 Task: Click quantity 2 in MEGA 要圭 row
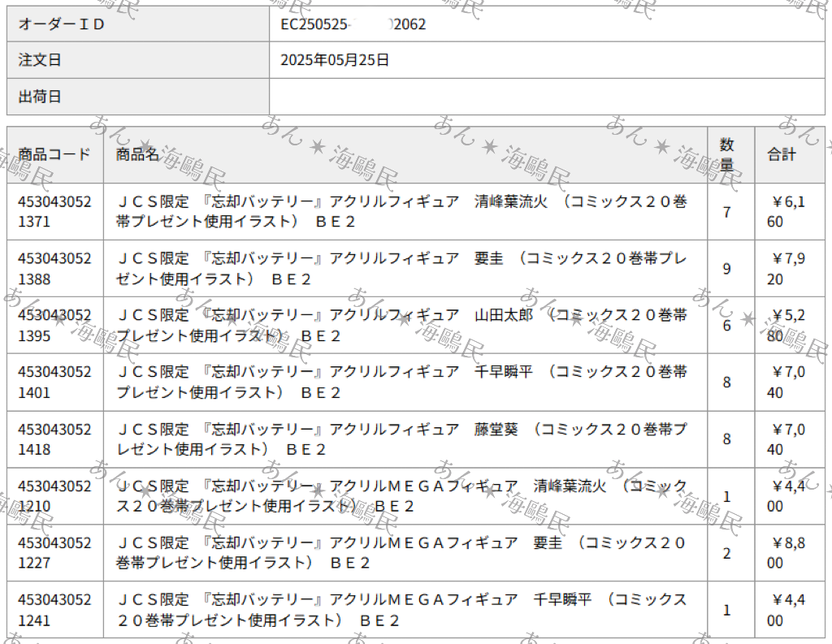726,553
